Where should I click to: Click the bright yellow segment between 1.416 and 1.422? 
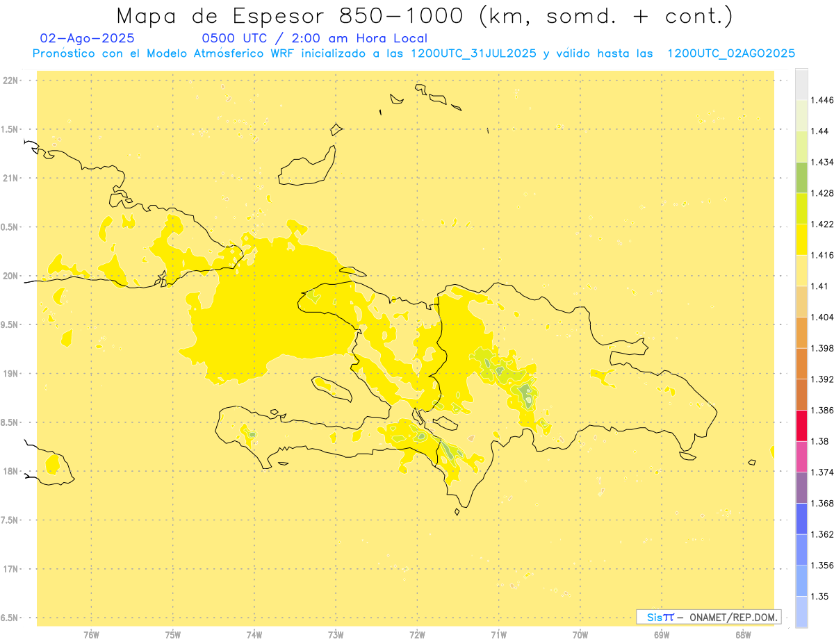[801, 240]
